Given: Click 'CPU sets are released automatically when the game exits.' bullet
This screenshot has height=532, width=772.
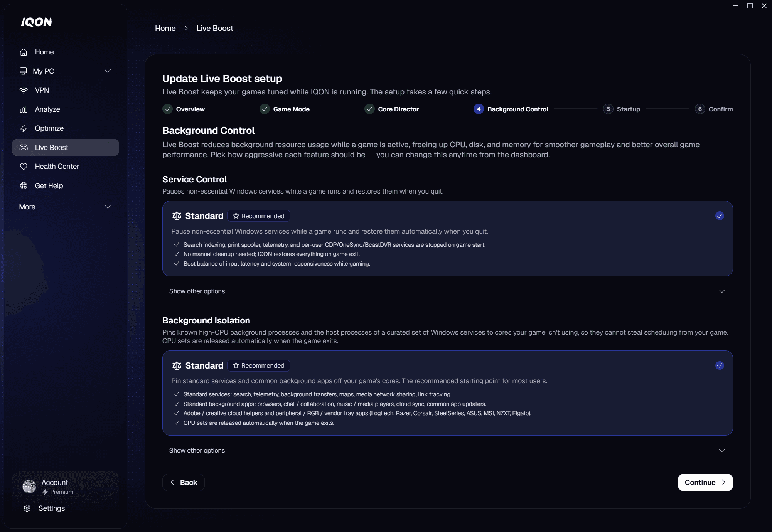Looking at the screenshot, I should click(259, 423).
